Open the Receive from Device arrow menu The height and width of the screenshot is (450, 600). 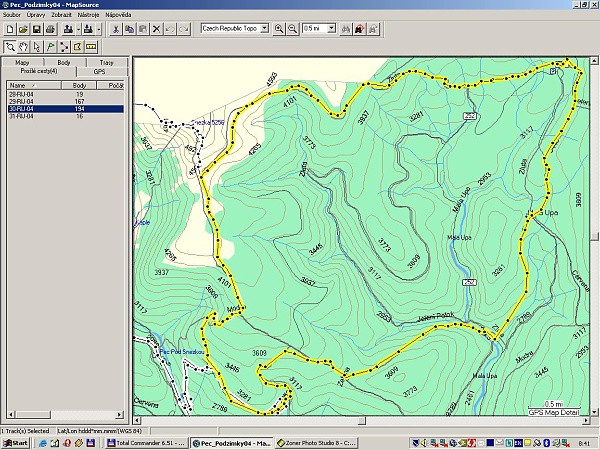99,29
